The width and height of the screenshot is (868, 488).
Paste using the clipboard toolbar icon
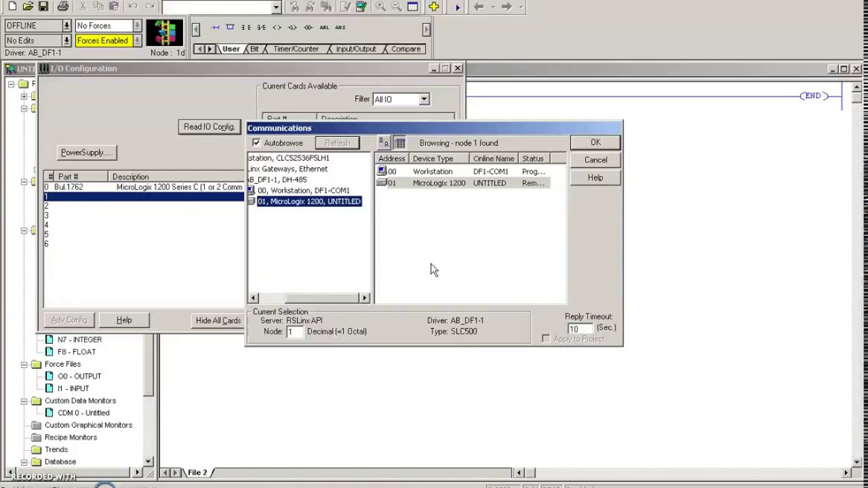(x=114, y=7)
